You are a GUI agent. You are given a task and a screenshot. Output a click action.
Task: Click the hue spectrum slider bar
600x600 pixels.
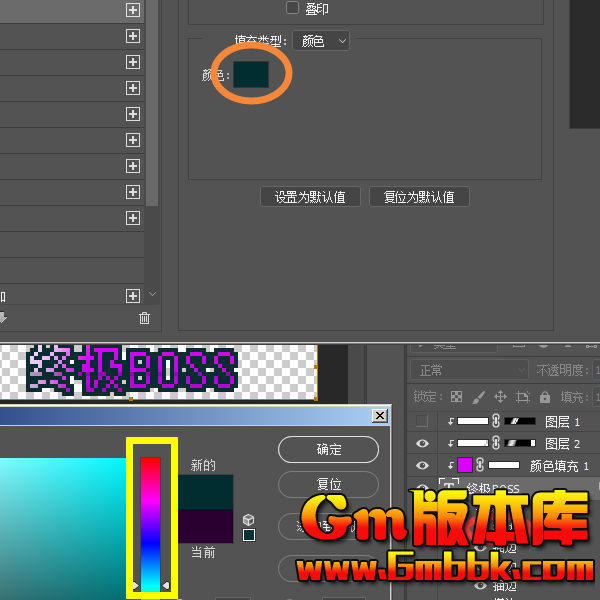(x=151, y=520)
